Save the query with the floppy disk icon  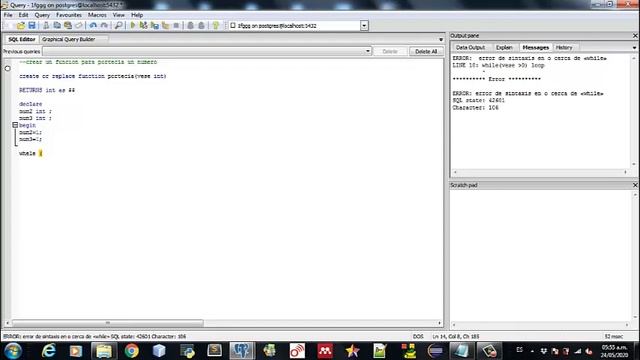pos(32,26)
